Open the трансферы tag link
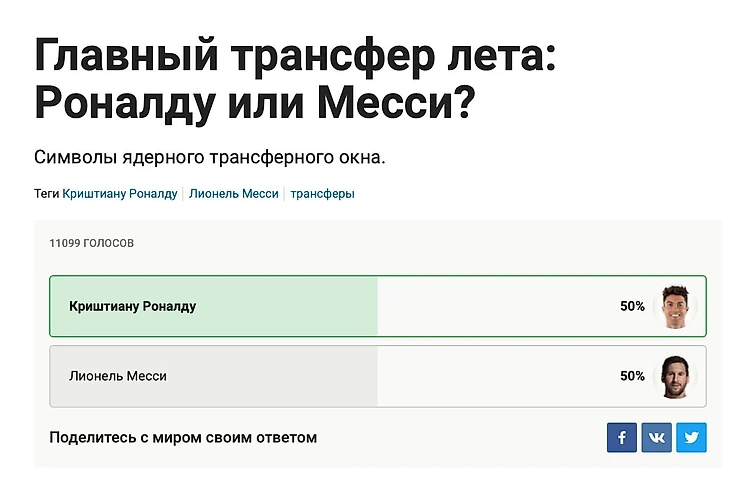This screenshot has height=484, width=730. [323, 194]
